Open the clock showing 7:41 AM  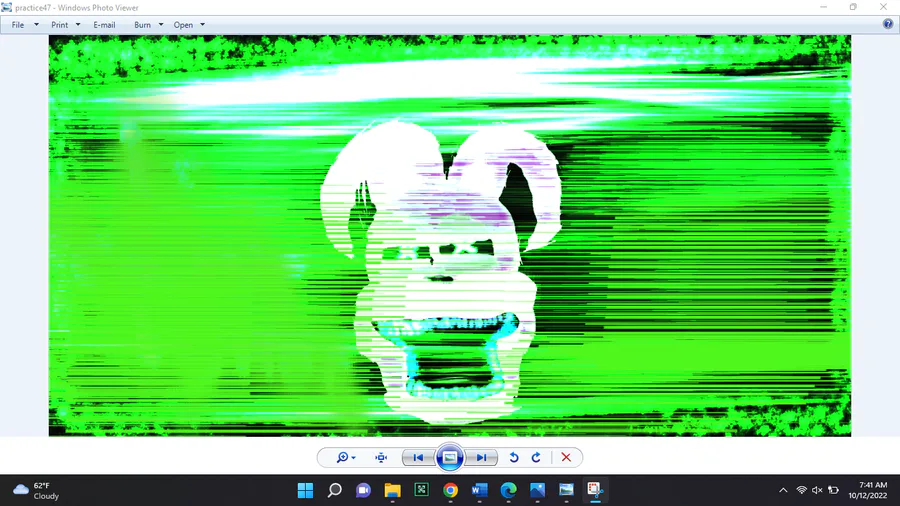[868, 490]
